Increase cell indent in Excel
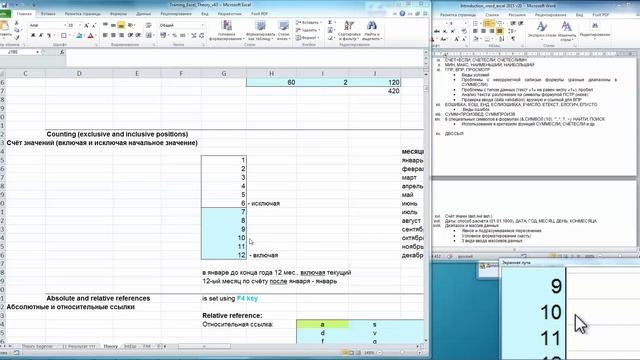640x360 pixels. [138, 36]
